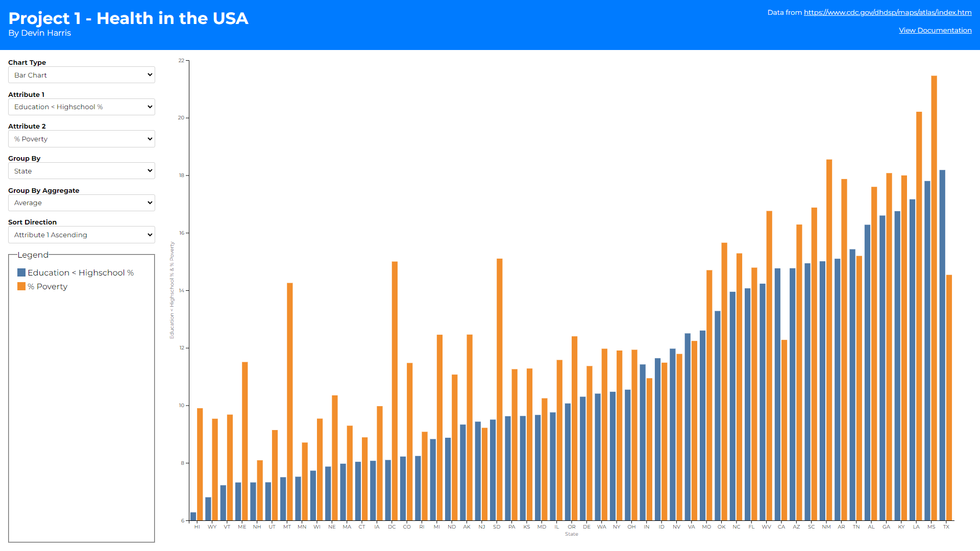Click the blue bar for CA
Image resolution: width=980 pixels, height=551 pixels.
pos(777,395)
